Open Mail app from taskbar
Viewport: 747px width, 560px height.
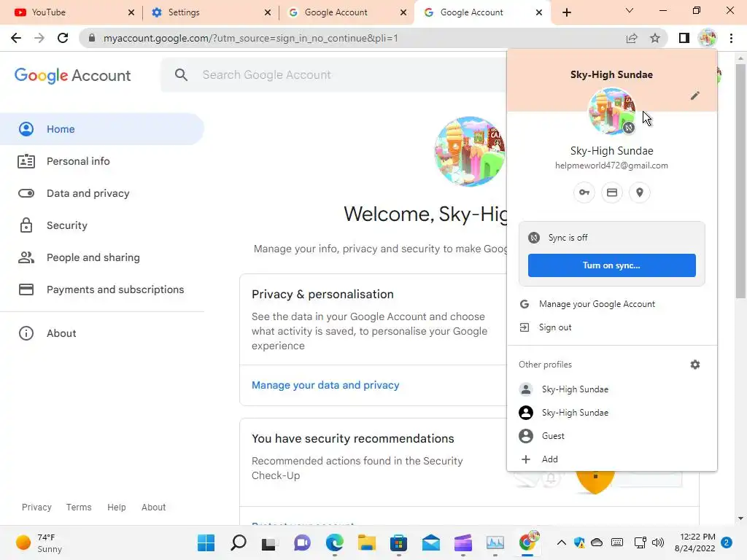[x=430, y=542]
